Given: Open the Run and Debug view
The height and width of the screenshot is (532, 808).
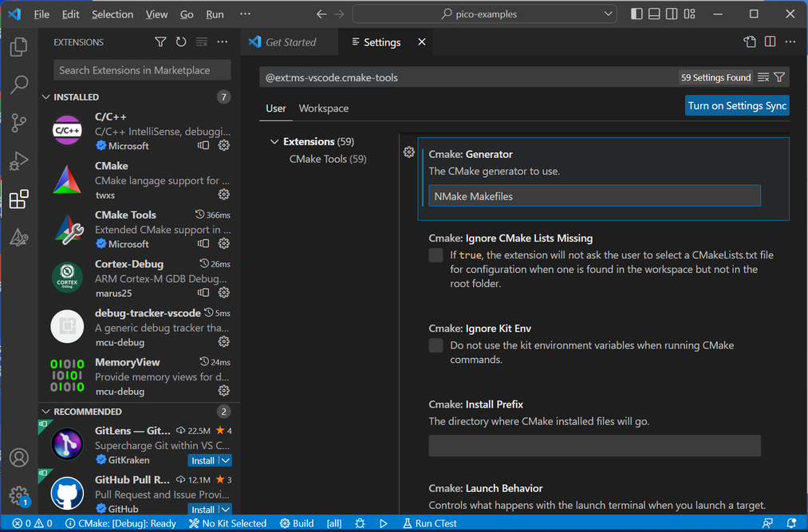Looking at the screenshot, I should (x=18, y=161).
